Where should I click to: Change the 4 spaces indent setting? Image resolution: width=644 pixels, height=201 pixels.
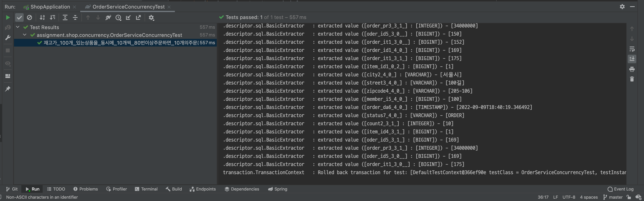tap(589, 197)
